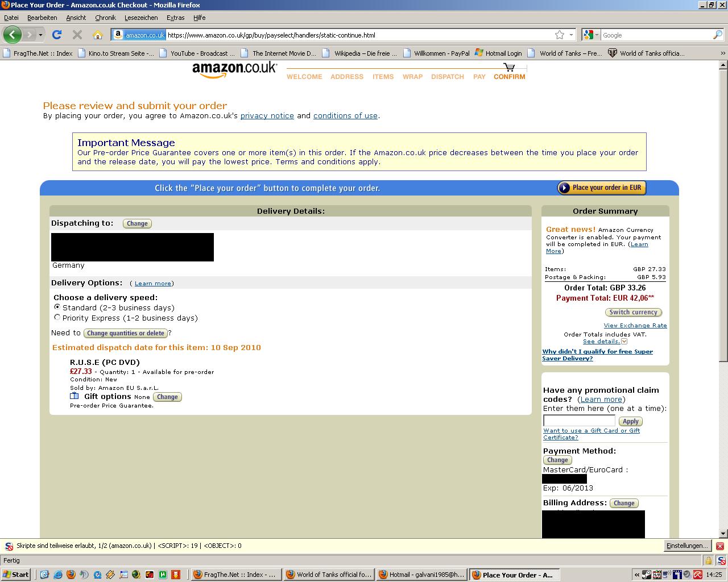Click the Windows Start button
Screen dimensions: 728x582
coord(16,575)
